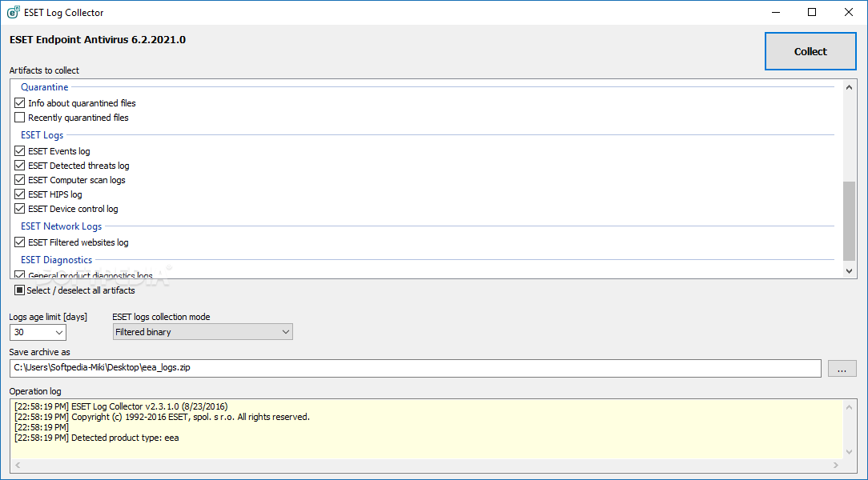Enable Recently quarantined files checkbox
Image resolution: width=868 pixels, height=480 pixels.
point(20,118)
